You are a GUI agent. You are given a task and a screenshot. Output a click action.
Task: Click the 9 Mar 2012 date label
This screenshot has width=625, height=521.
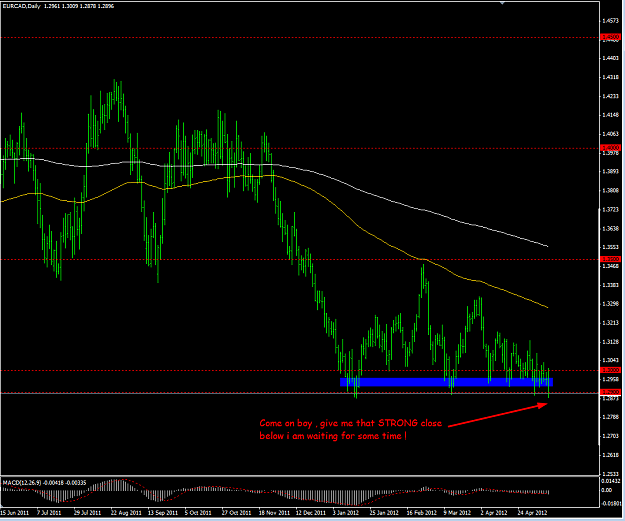tap(457, 513)
